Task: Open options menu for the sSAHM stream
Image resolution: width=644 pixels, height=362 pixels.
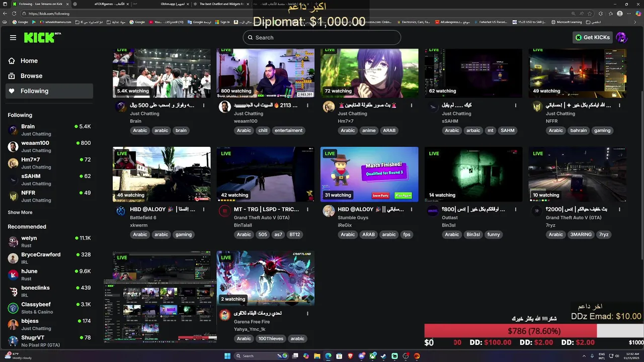Action: coord(516,106)
